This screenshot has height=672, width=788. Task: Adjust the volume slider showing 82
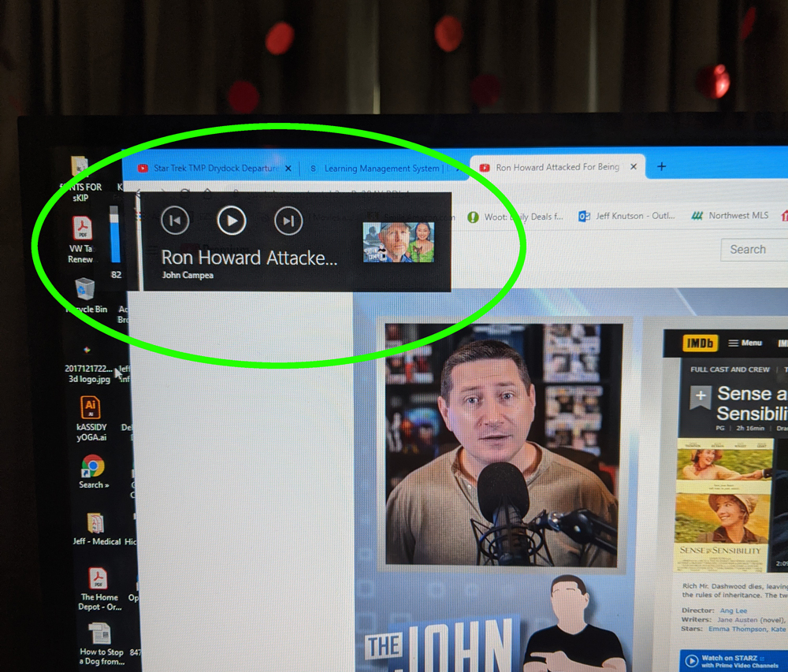[x=115, y=234]
